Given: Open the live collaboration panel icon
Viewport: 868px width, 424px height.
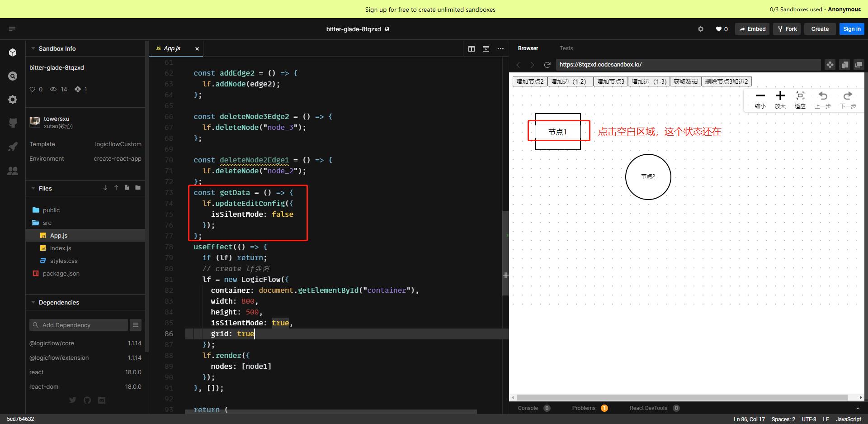Looking at the screenshot, I should [x=13, y=171].
